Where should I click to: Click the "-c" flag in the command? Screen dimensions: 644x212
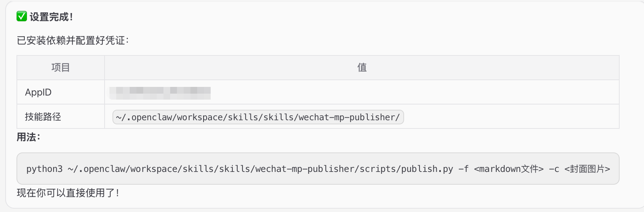554,169
